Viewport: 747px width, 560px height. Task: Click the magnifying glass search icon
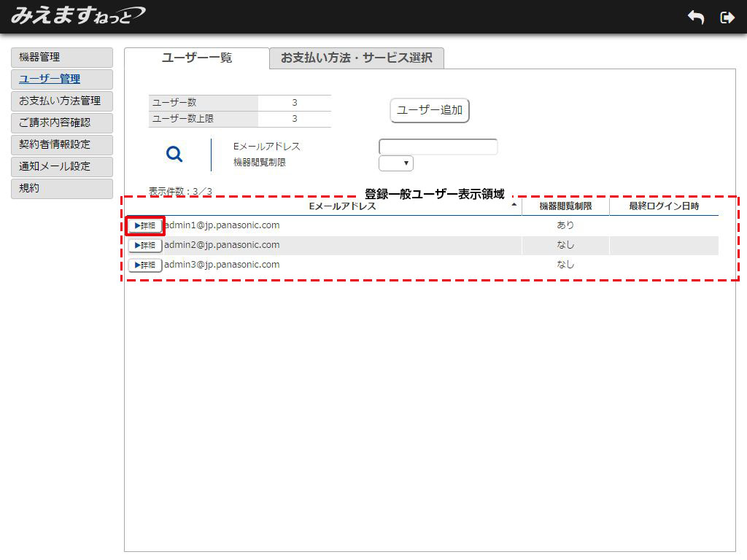pyautogui.click(x=174, y=154)
